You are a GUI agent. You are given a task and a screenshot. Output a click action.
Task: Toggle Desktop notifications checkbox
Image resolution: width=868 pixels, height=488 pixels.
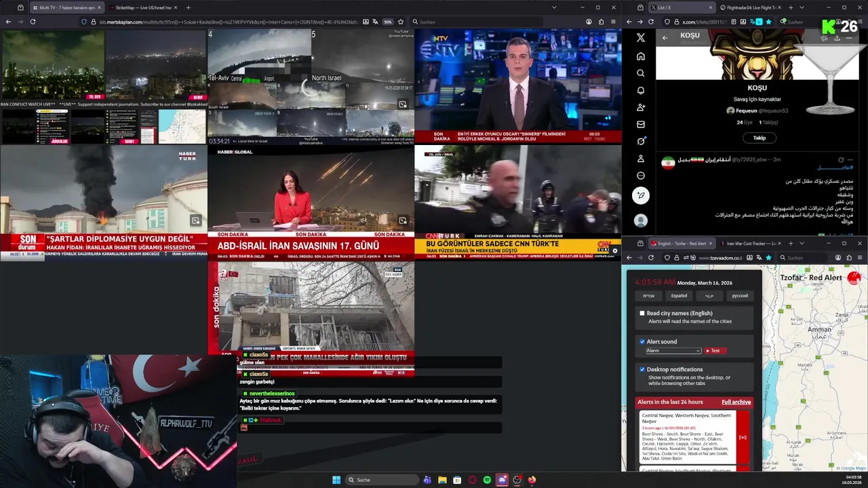[x=642, y=369]
